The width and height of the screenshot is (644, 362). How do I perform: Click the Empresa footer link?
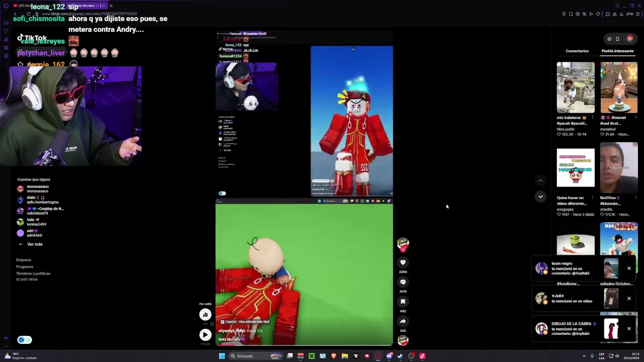pos(24,260)
